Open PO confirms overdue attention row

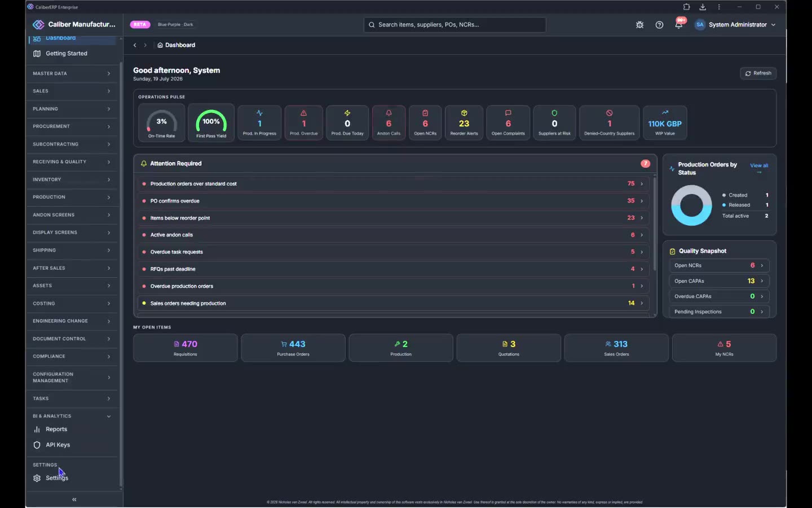click(393, 201)
